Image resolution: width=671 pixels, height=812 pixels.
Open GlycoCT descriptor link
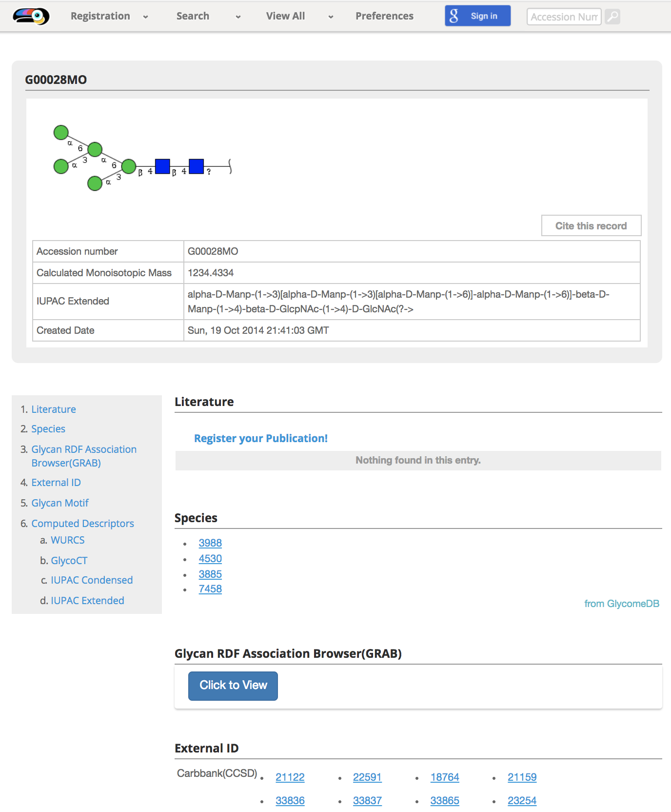coord(69,561)
